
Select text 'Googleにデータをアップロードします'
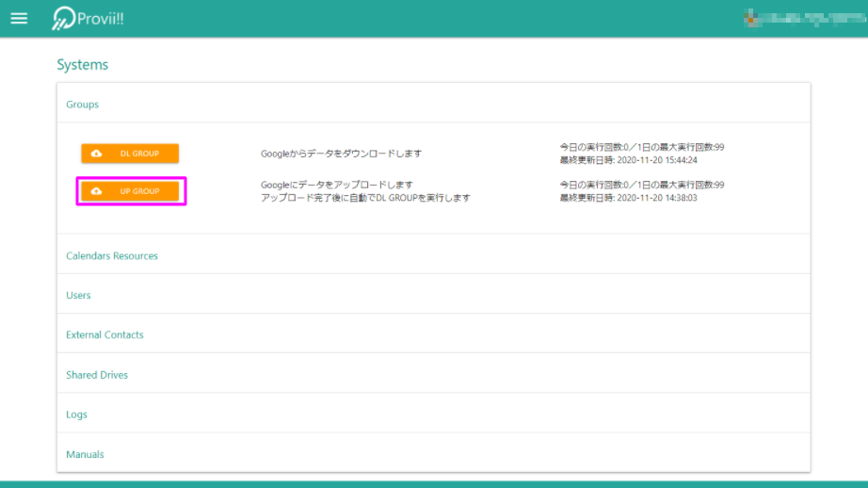point(337,185)
